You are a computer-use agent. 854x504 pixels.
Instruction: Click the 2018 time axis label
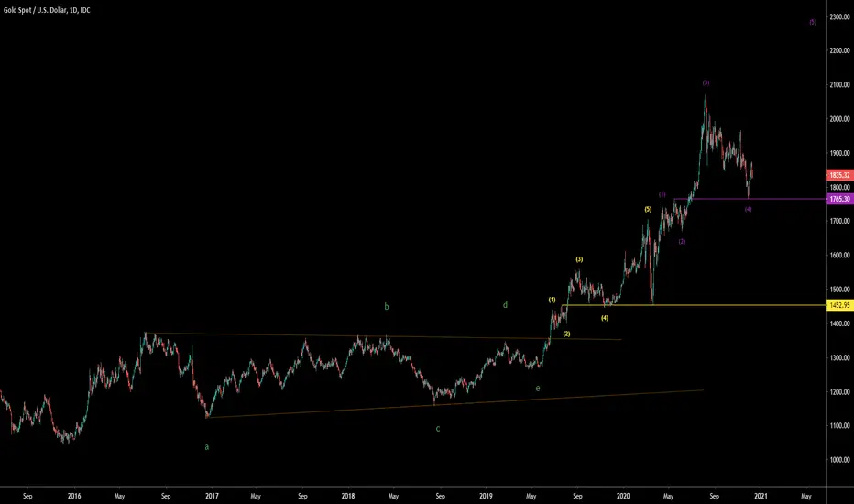coord(348,496)
